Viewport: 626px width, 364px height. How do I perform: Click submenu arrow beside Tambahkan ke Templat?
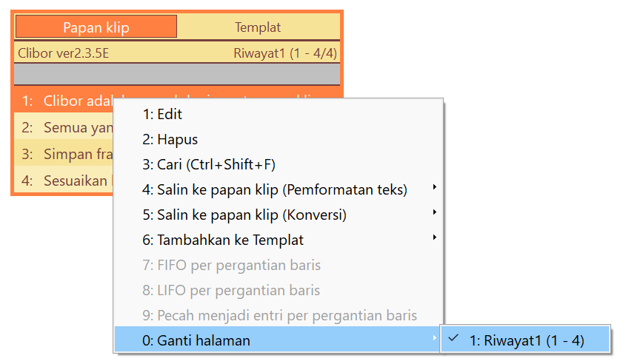click(434, 237)
